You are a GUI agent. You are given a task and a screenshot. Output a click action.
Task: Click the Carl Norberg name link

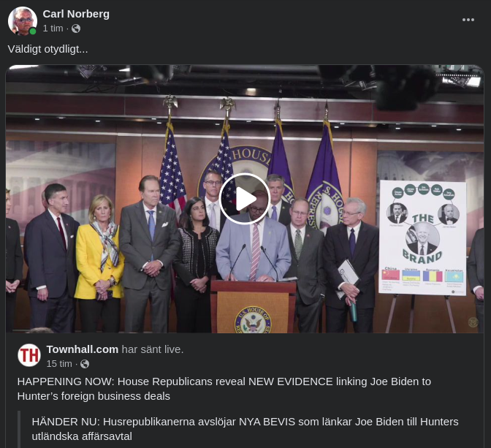(x=76, y=14)
